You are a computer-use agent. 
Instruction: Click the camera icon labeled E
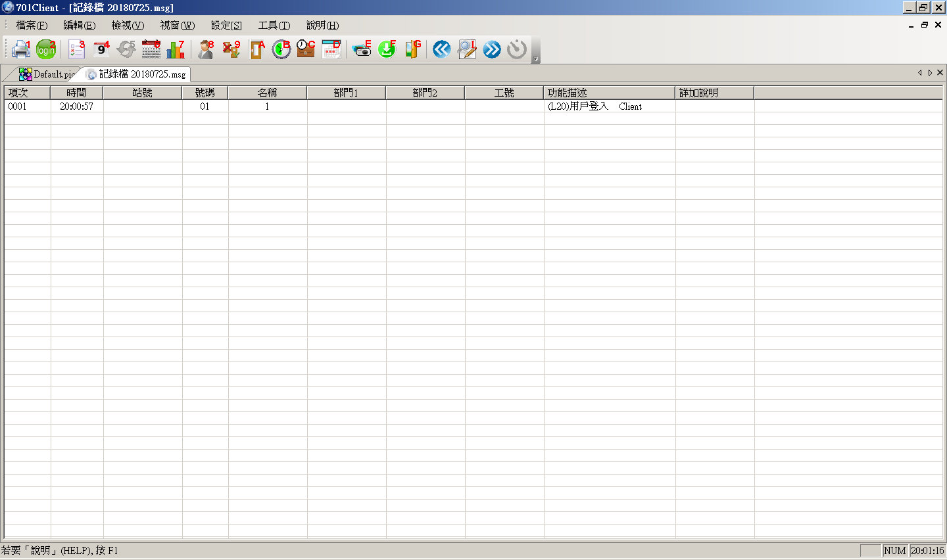click(362, 49)
